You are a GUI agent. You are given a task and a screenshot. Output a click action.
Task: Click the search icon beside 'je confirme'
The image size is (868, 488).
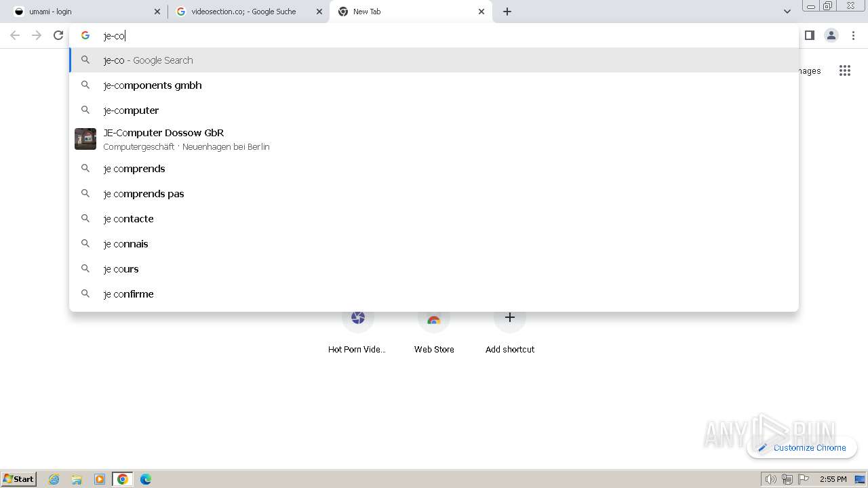pos(85,294)
